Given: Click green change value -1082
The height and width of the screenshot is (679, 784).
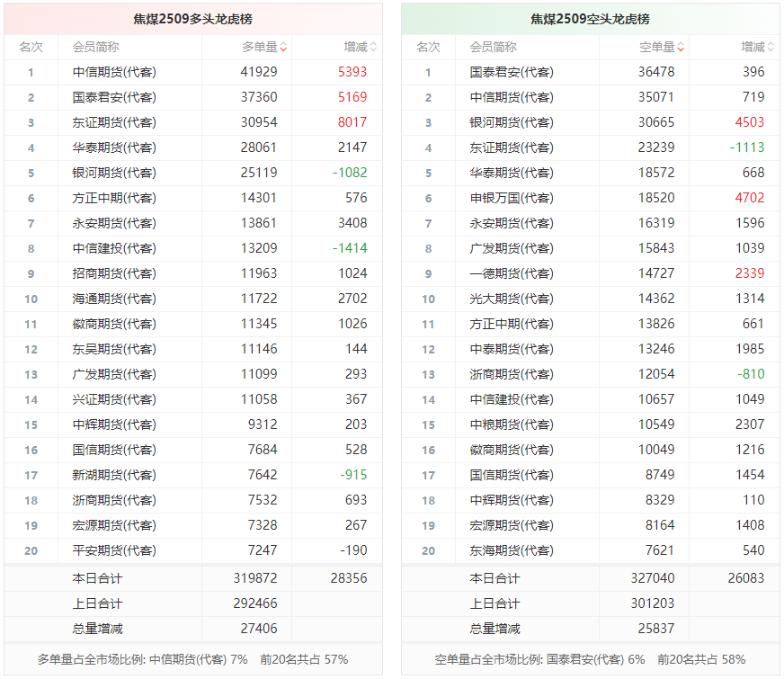Looking at the screenshot, I should (x=350, y=173).
